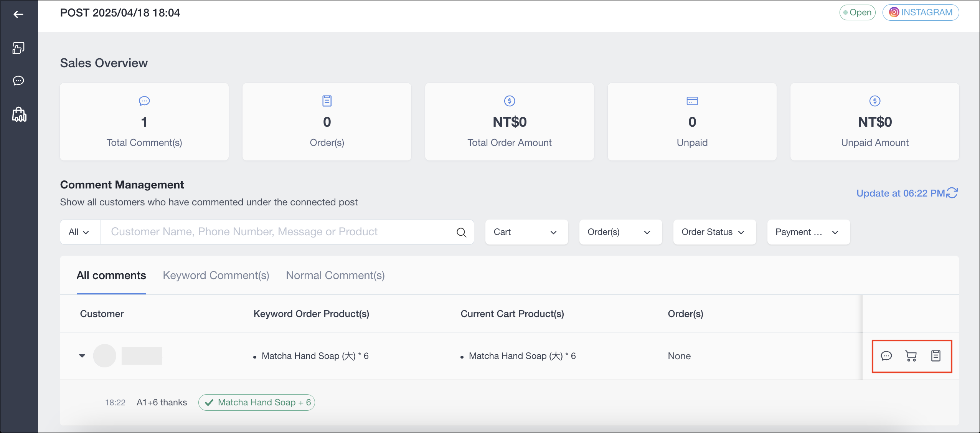Image resolution: width=980 pixels, height=433 pixels.
Task: Switch to Keyword Comment(s) tab
Action: (x=216, y=275)
